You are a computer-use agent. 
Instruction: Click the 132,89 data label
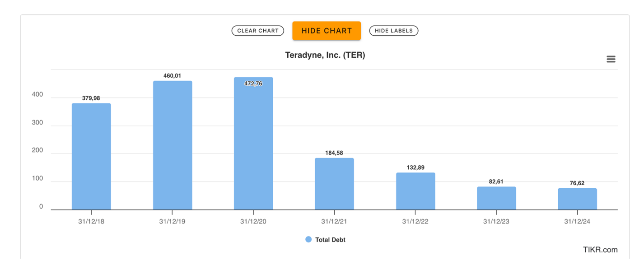coord(415,167)
